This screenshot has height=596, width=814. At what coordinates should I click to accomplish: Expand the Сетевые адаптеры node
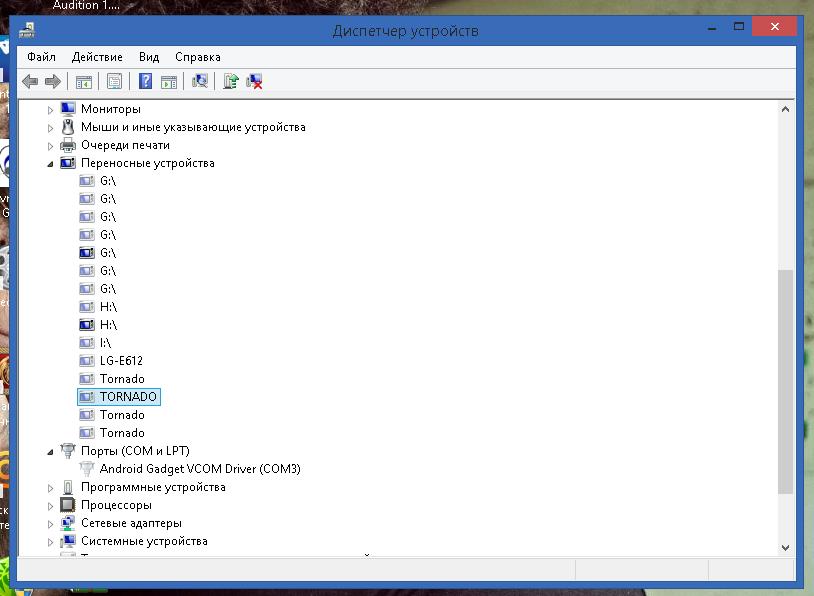pos(51,523)
